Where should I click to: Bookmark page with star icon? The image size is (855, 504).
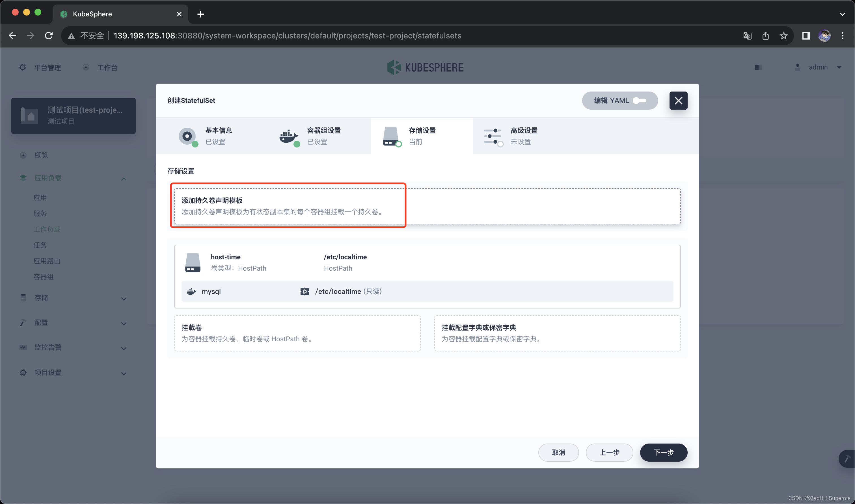[x=783, y=36]
